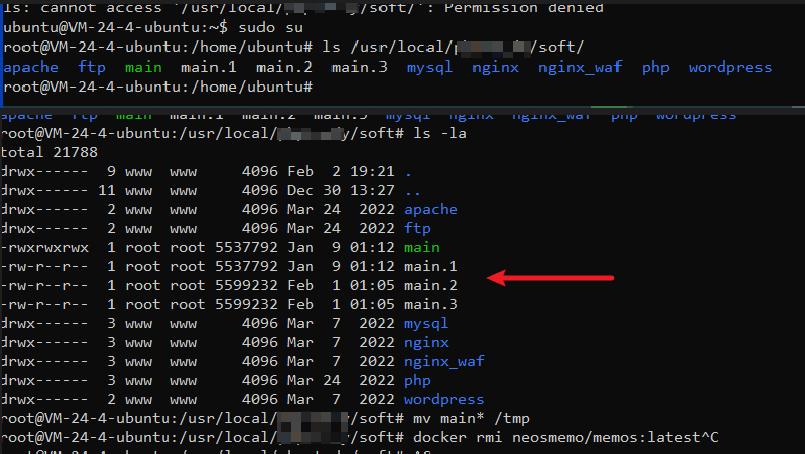Click 'mysql' directory in ls -la listing
This screenshot has width=805, height=454.
[426, 324]
